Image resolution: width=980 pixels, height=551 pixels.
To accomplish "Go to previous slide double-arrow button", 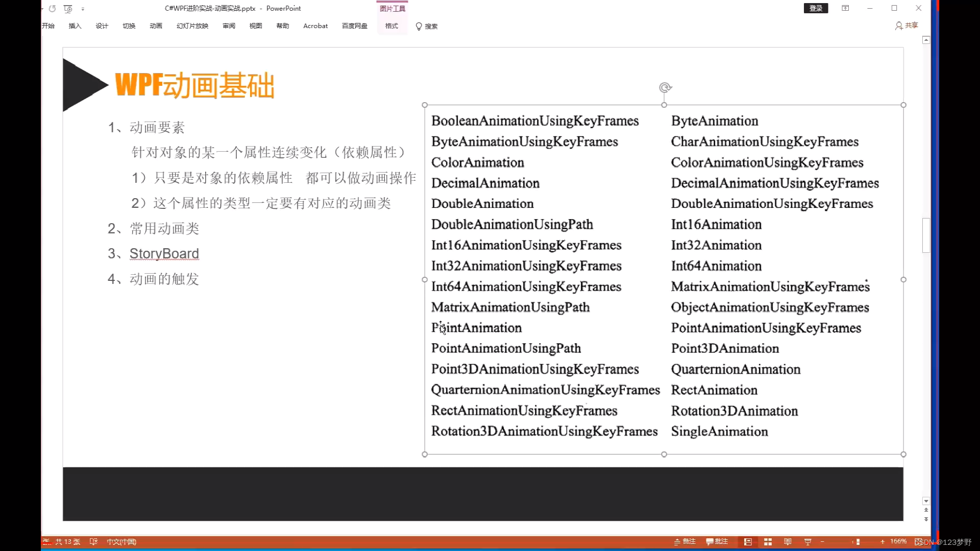I will click(x=926, y=510).
